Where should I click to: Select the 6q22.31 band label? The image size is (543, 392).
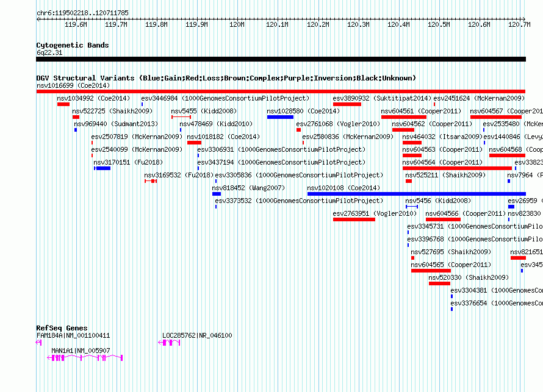click(49, 52)
